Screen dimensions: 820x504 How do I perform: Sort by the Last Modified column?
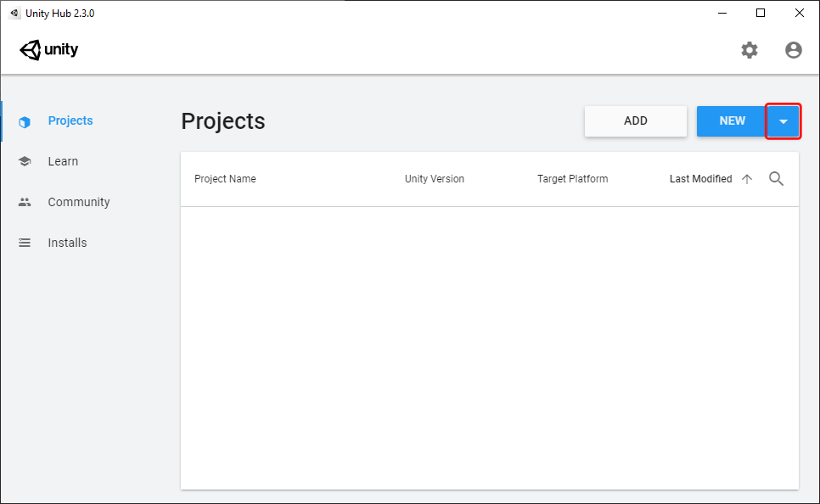[700, 179]
